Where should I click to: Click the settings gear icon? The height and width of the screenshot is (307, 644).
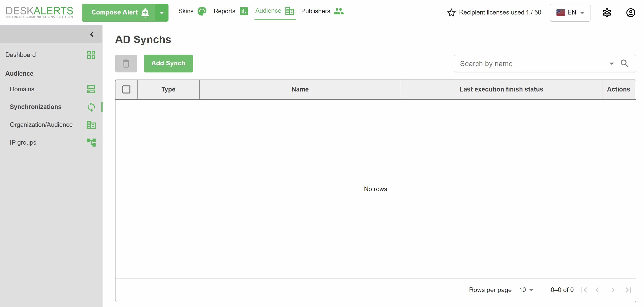[607, 12]
